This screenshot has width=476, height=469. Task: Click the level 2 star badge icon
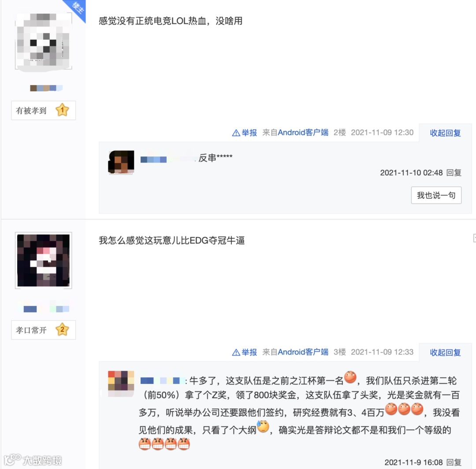[x=62, y=330]
